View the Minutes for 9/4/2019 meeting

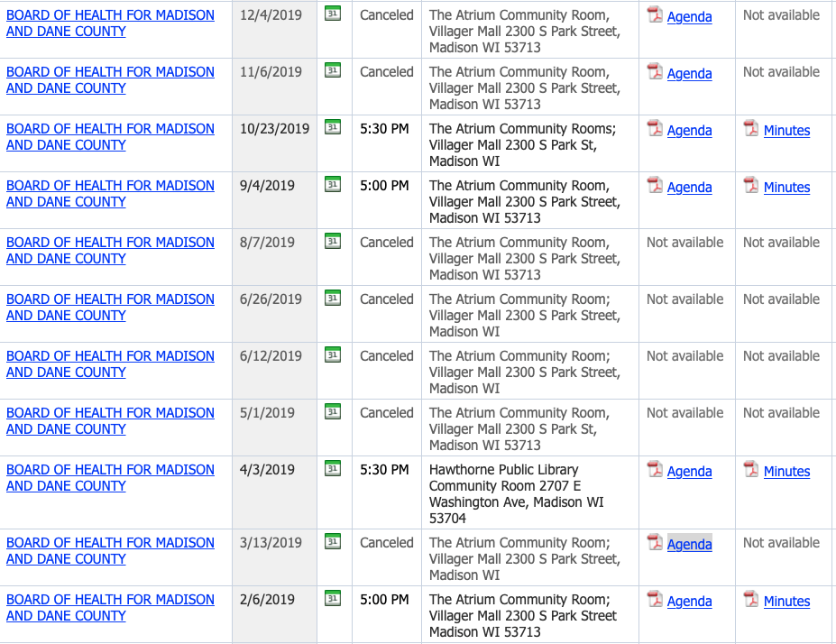pyautogui.click(x=786, y=188)
